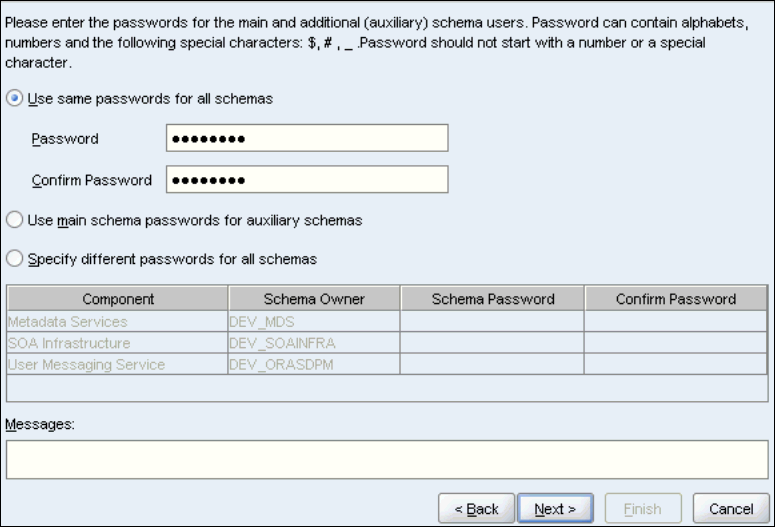Choose 'Use main schema passwords for auxiliary schemas'
The width and height of the screenshot is (775, 527).
coord(15,219)
